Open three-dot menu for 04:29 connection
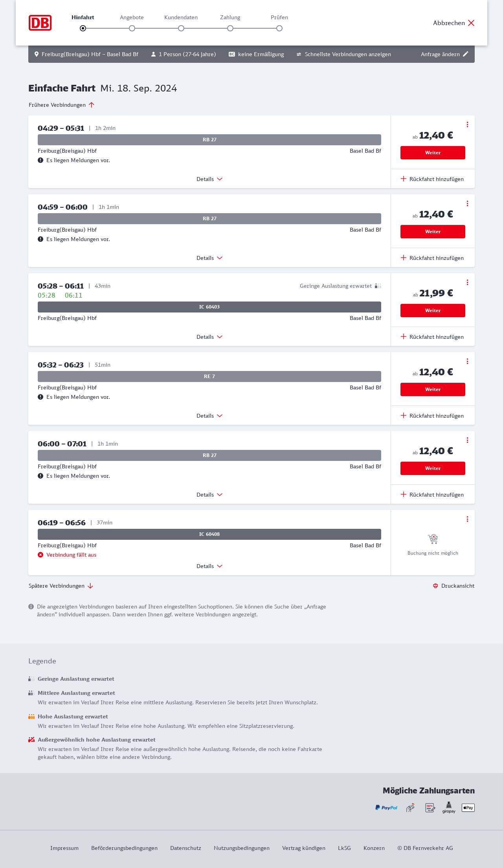 coord(467,124)
